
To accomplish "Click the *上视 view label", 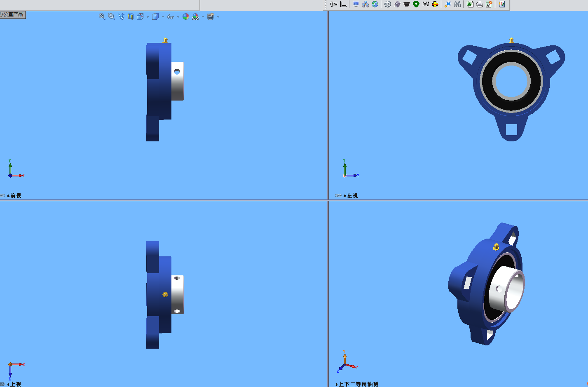I will (x=14, y=384).
